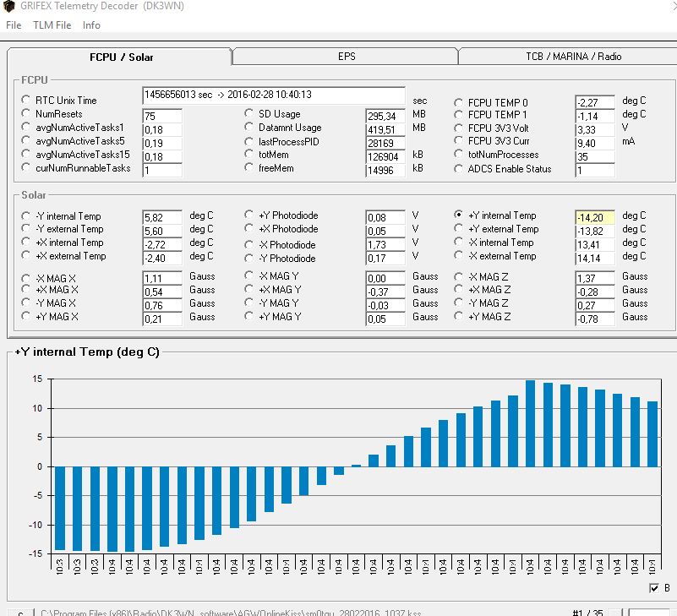
Task: Select the -X MAG X radio button
Action: tap(26, 279)
